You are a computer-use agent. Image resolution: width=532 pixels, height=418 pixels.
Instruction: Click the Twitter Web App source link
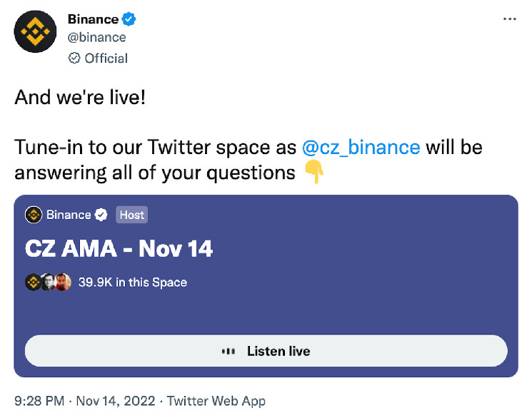tap(216, 401)
